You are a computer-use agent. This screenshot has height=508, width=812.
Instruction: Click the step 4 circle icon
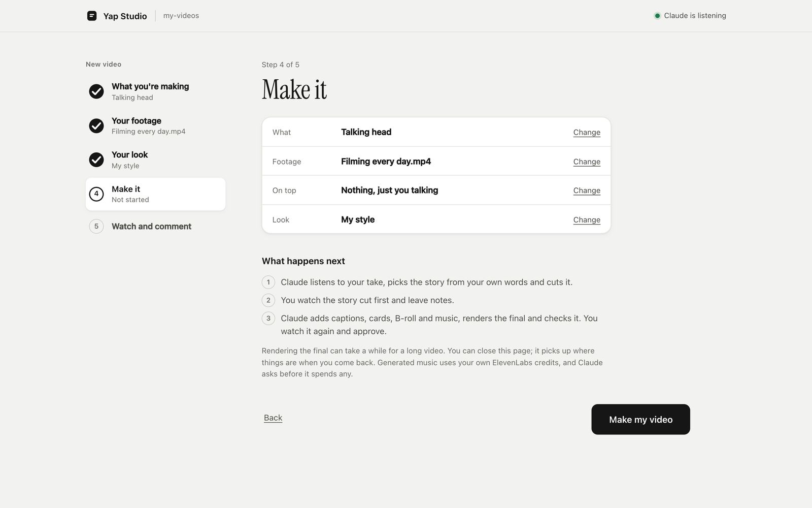96,194
